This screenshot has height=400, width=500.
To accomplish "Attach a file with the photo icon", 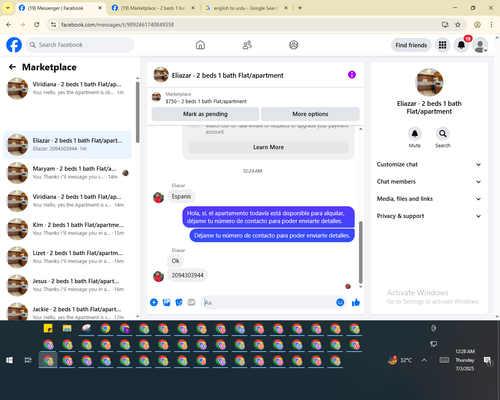I will (x=166, y=302).
